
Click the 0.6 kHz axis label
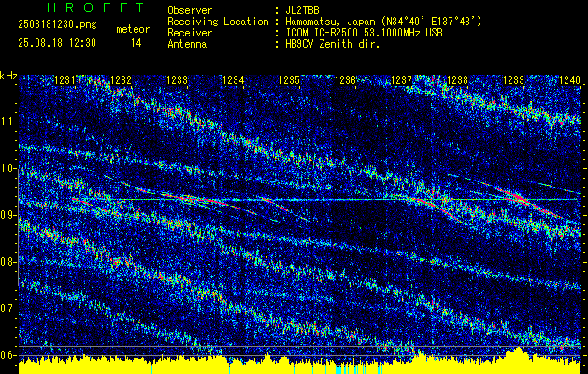pyautogui.click(x=8, y=355)
